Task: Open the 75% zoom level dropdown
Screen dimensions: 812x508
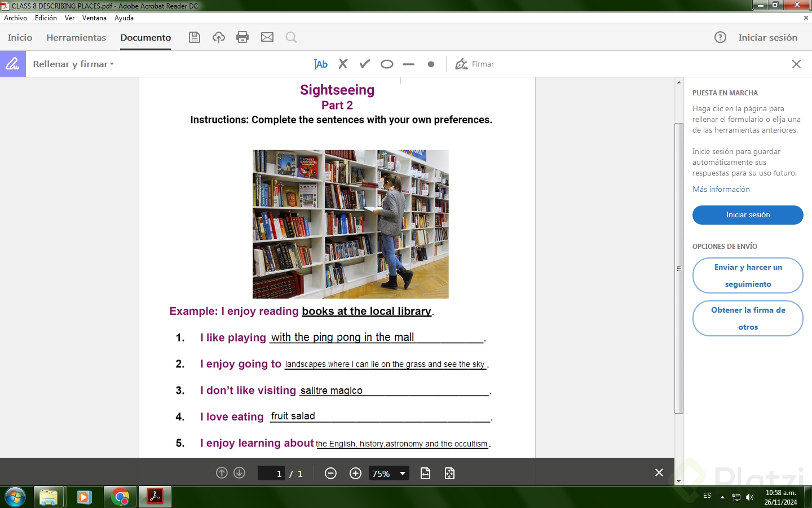Action: (x=389, y=474)
